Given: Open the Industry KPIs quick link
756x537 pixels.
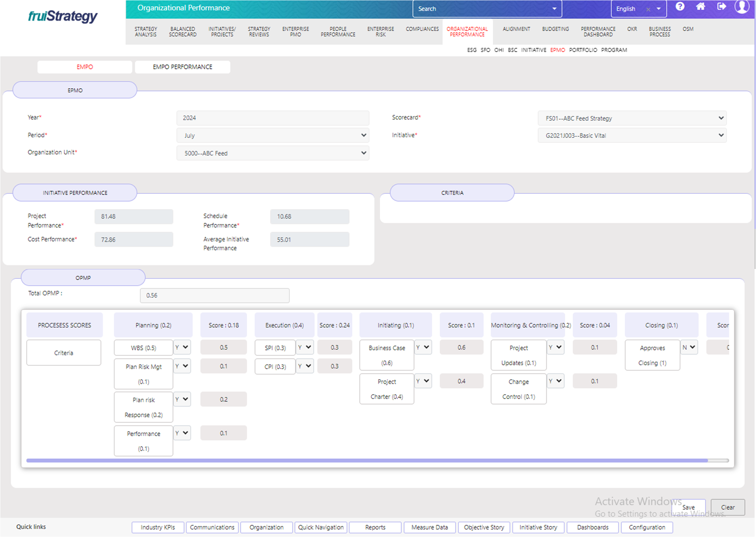Looking at the screenshot, I should (158, 527).
